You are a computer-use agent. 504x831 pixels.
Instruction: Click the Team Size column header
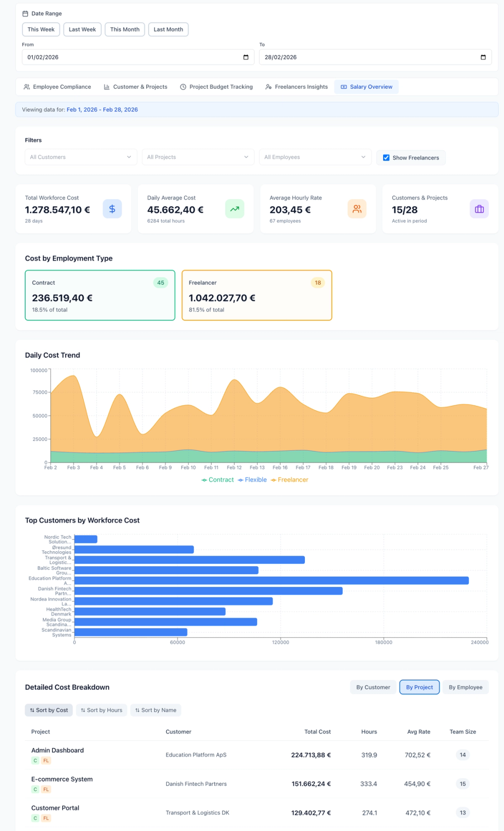point(463,732)
